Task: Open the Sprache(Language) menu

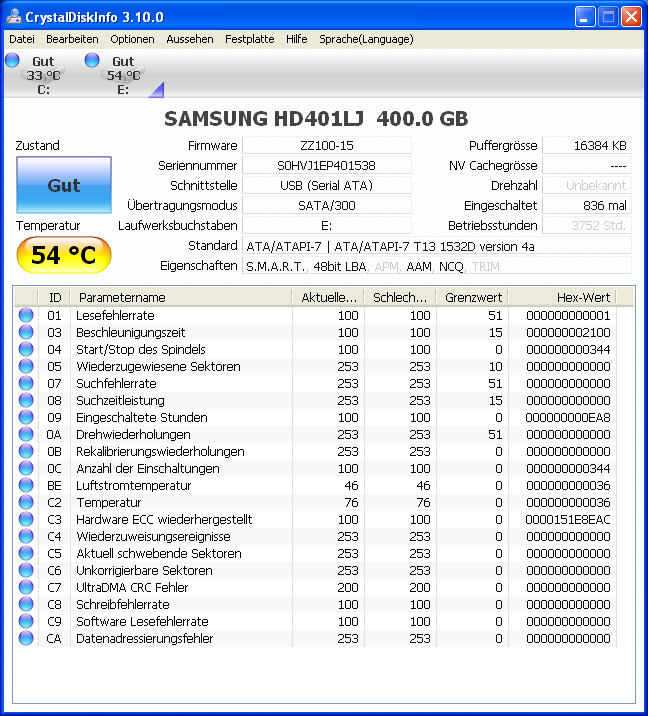Action: point(366,39)
